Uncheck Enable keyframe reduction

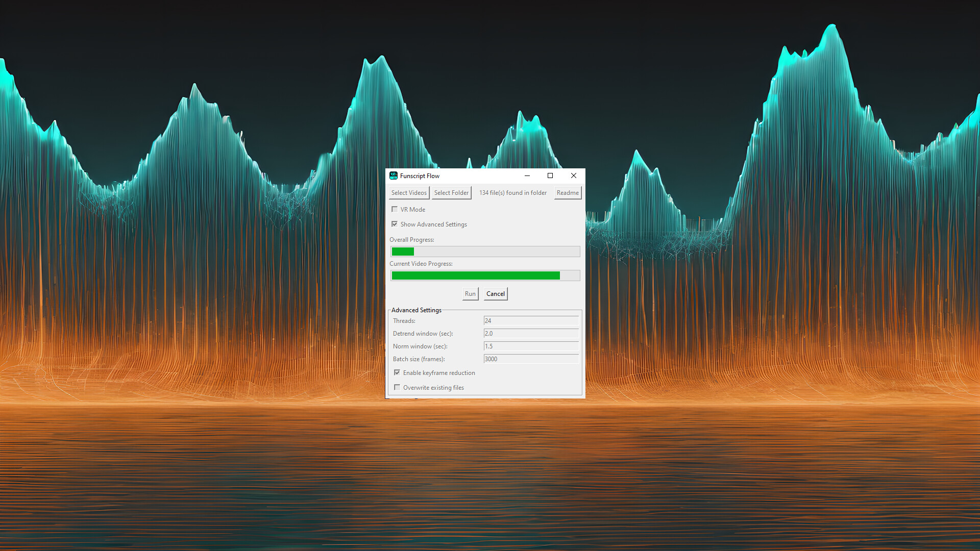(397, 372)
